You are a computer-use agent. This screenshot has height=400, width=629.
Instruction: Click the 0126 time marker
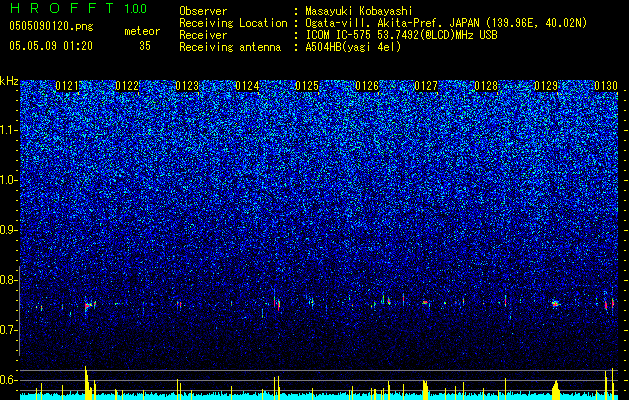[x=367, y=86]
